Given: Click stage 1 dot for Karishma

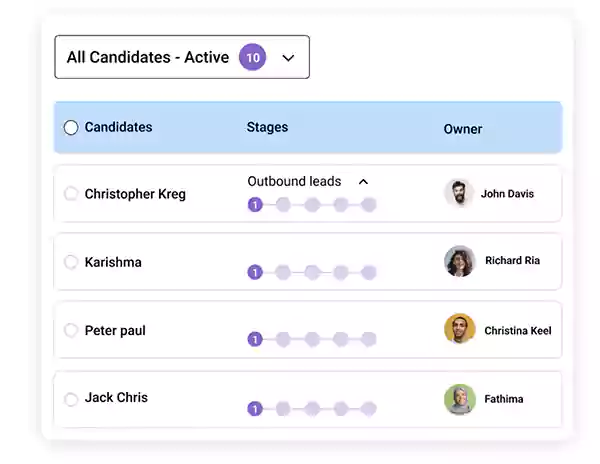Looking at the screenshot, I should coord(255,272).
